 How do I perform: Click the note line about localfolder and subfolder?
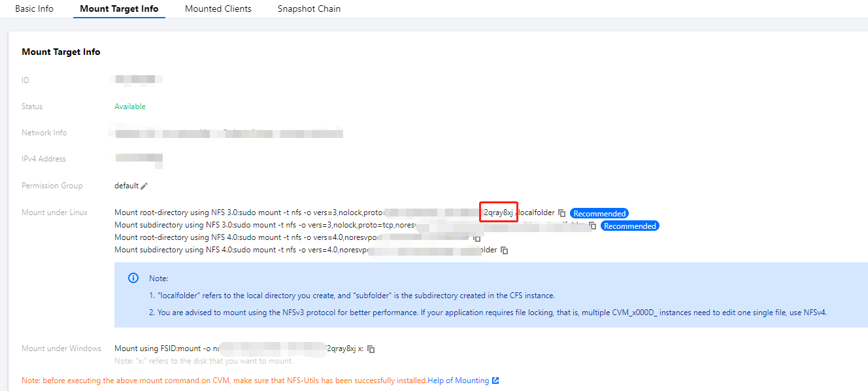point(352,296)
